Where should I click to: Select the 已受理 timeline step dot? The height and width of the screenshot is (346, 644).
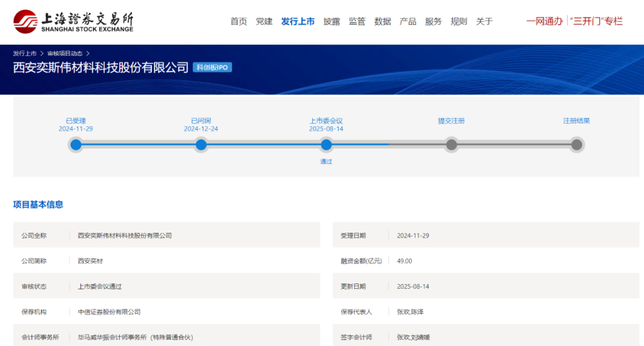(76, 145)
